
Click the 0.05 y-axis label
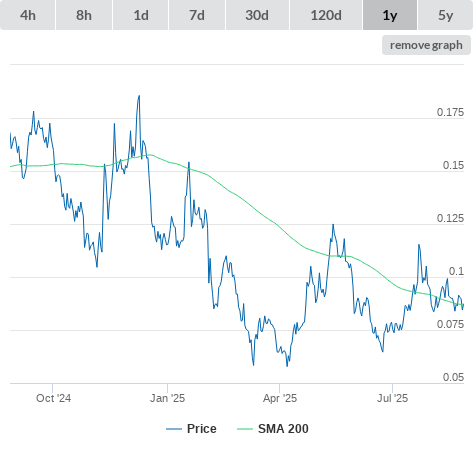coord(453,377)
